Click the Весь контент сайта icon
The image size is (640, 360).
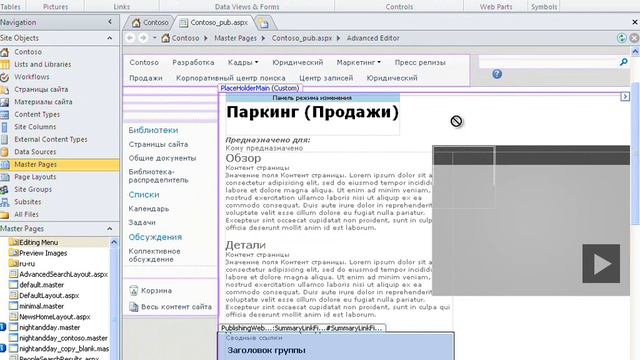[133, 307]
